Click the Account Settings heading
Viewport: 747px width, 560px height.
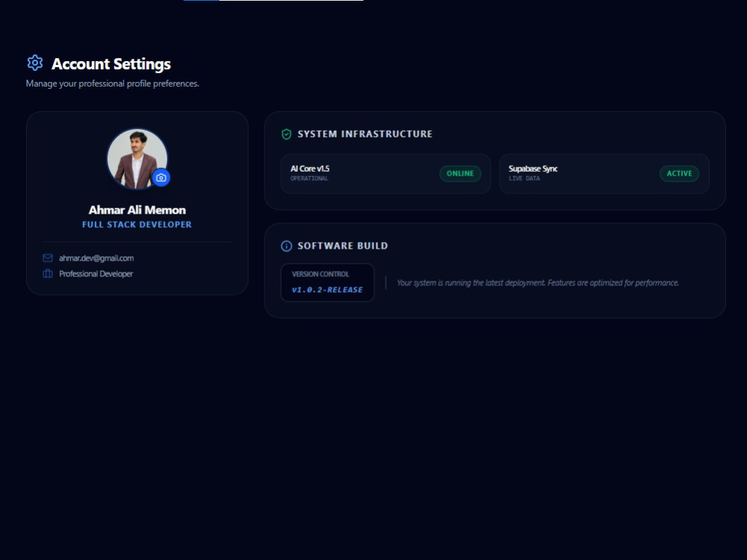[111, 63]
